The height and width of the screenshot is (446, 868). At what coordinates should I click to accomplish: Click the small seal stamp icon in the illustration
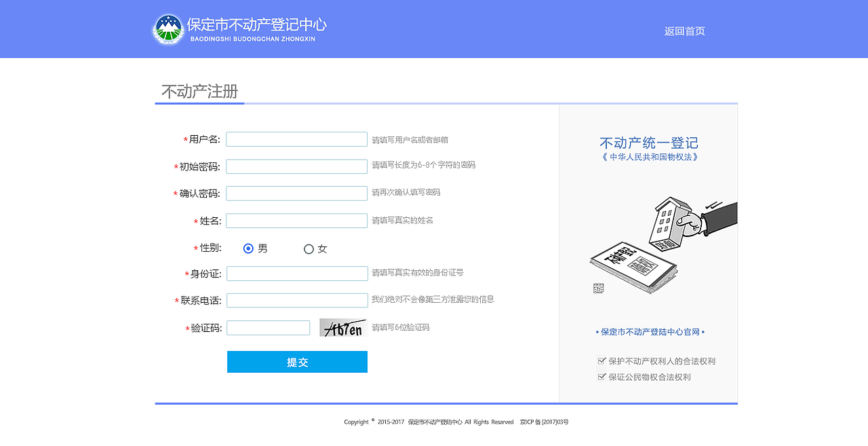[598, 287]
